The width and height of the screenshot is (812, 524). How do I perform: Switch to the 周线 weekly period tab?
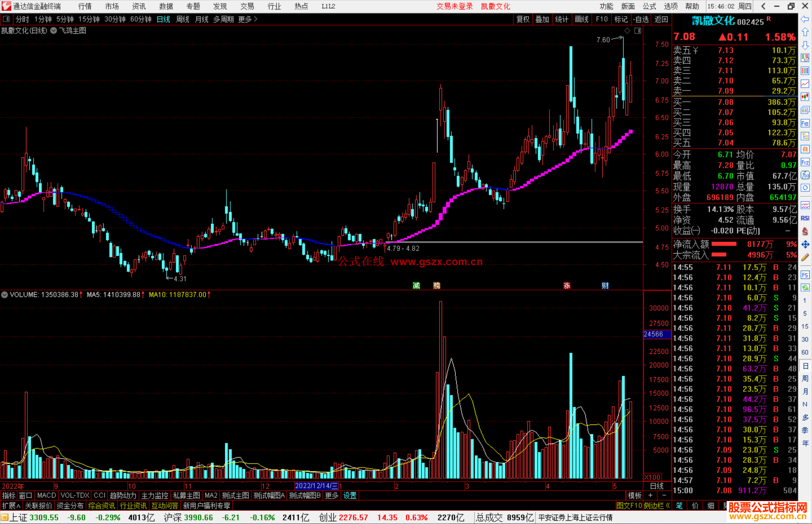[x=183, y=19]
